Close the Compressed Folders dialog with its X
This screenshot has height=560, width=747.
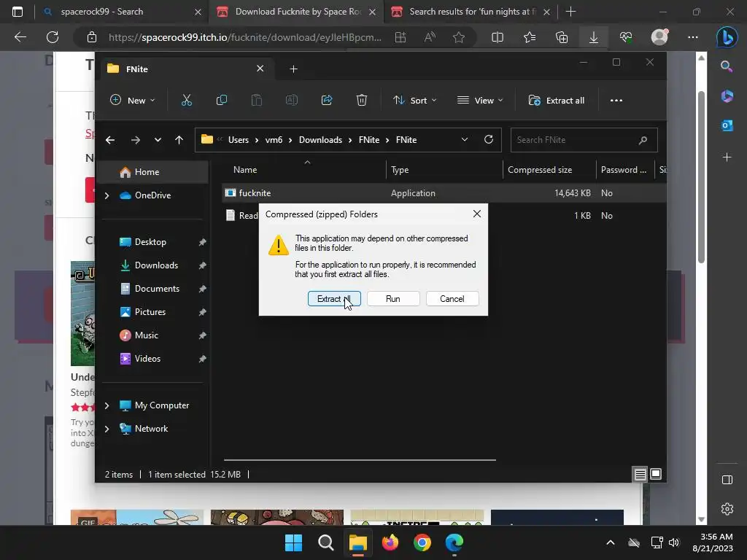click(477, 214)
